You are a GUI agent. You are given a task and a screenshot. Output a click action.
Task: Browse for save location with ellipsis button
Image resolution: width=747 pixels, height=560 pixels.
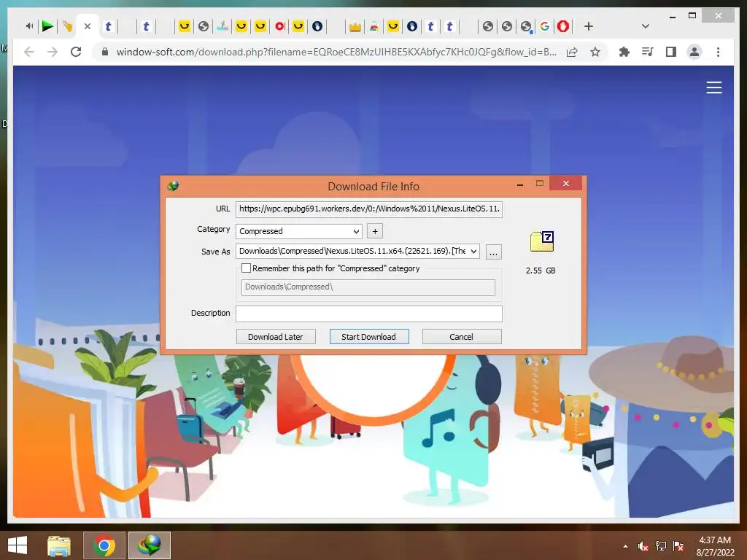tap(494, 252)
